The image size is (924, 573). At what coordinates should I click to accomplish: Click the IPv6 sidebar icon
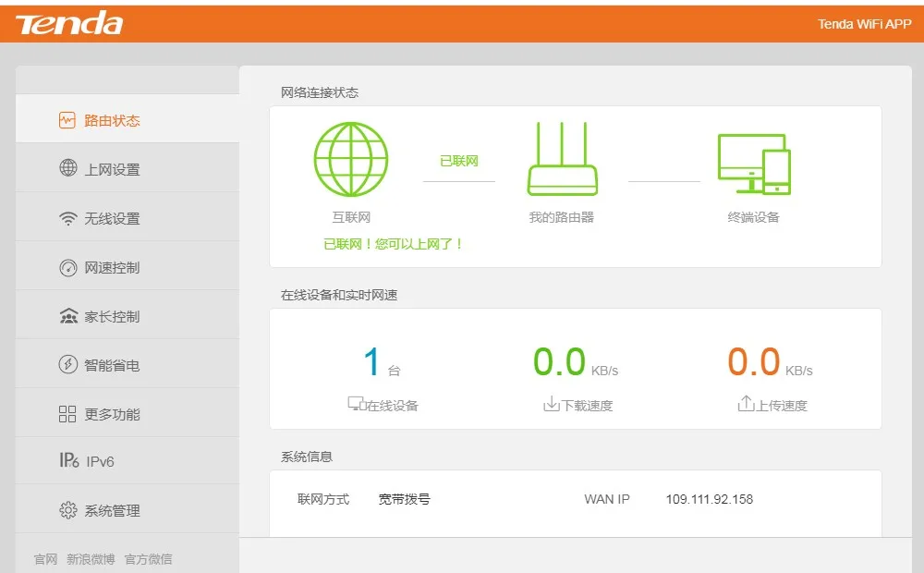click(69, 460)
